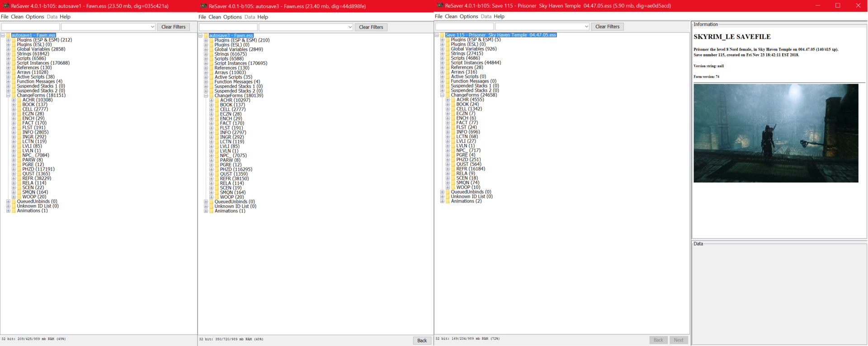Collapse ChangeForms (180139) in autosave3
Viewport: 868px width, 346px height.
206,95
